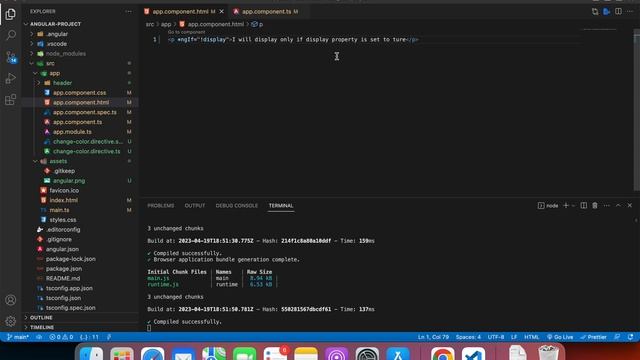Open the Run and Debug view
The image size is (640, 360).
pyautogui.click(x=11, y=78)
